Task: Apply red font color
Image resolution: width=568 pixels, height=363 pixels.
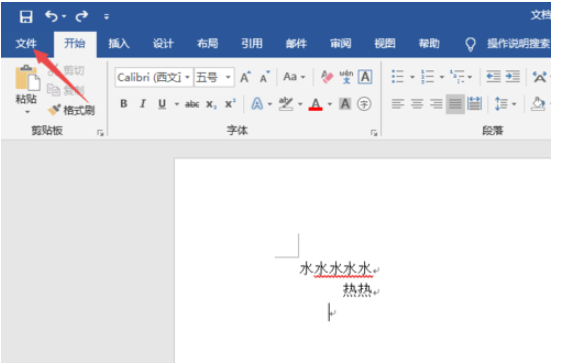Action: click(316, 104)
